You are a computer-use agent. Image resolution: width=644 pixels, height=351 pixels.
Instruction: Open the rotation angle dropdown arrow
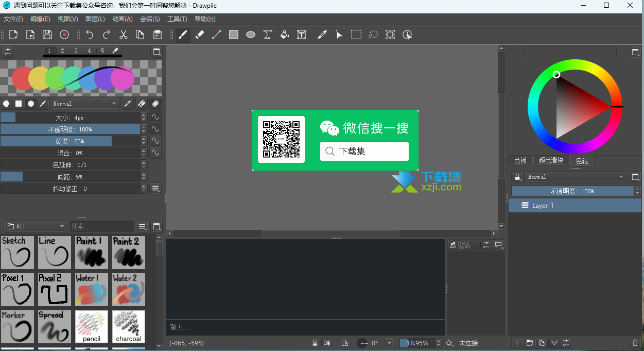(x=389, y=343)
